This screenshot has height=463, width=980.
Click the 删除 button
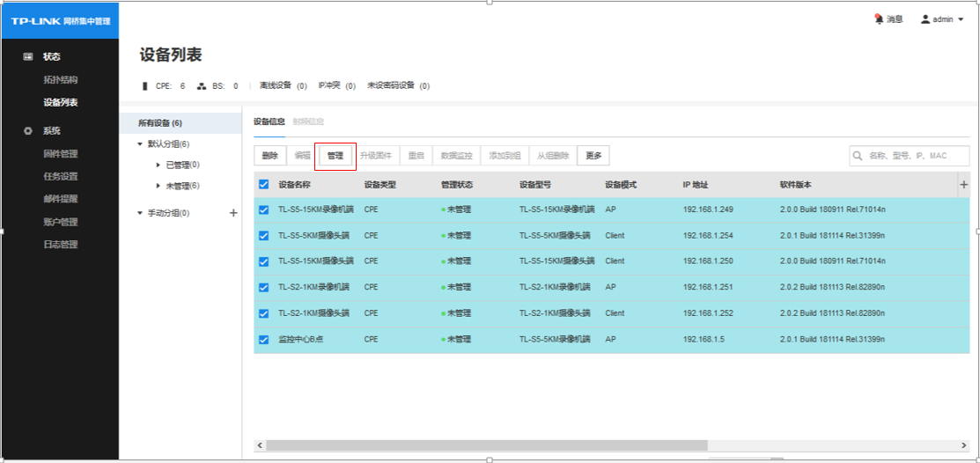click(x=270, y=156)
